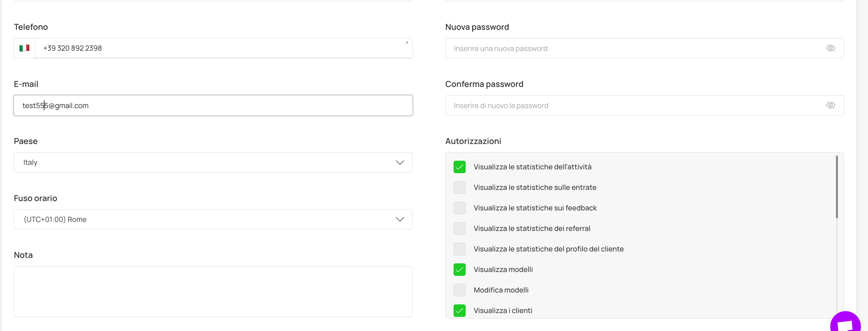Enable Visualizza le statistiche sui feedback
This screenshot has height=331, width=868.
coord(459,208)
